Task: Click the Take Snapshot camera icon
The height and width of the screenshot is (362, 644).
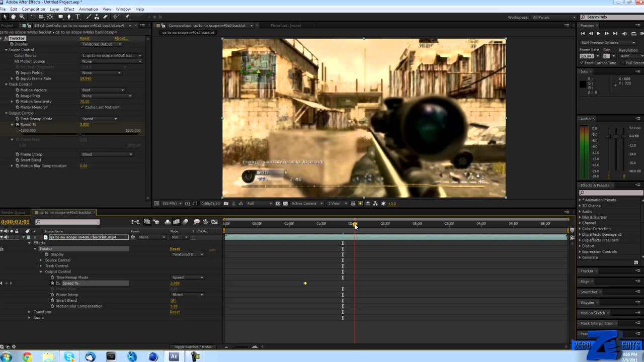Action: pos(226,204)
